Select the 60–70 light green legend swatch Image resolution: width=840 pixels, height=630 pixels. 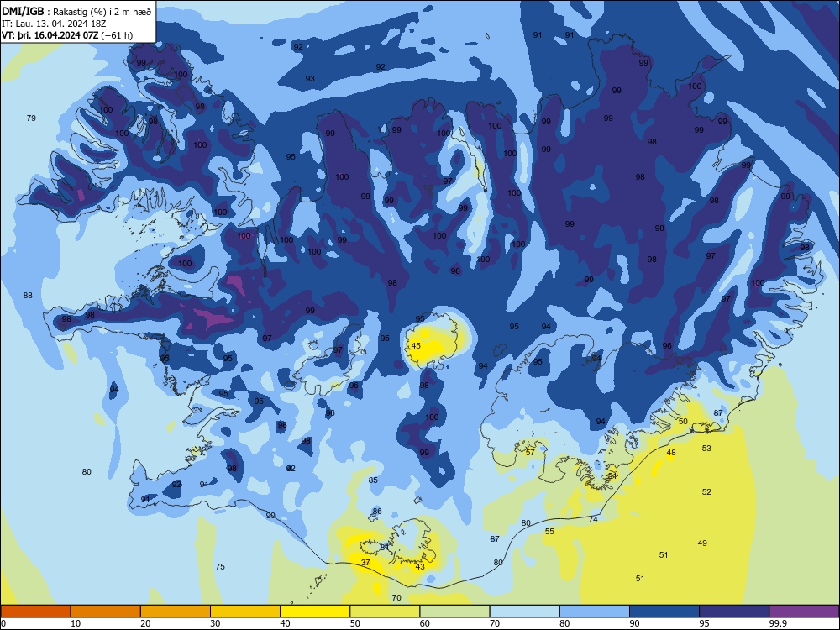tap(454, 612)
